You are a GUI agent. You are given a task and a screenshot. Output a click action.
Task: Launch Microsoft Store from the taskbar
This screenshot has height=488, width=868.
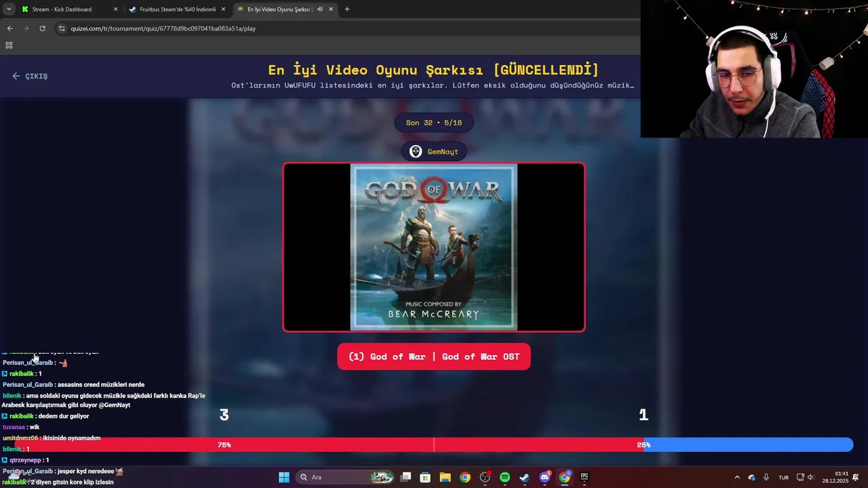pyautogui.click(x=425, y=477)
